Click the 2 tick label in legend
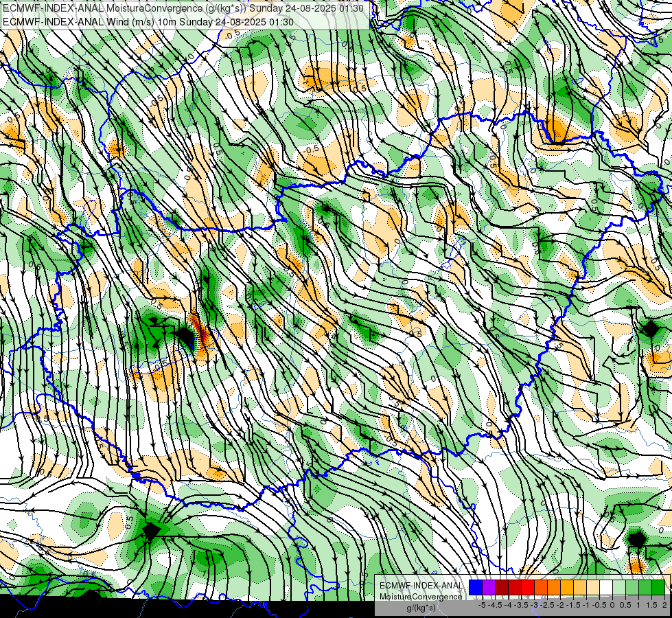Viewport: 672px width, 618px height. pyautogui.click(x=664, y=605)
